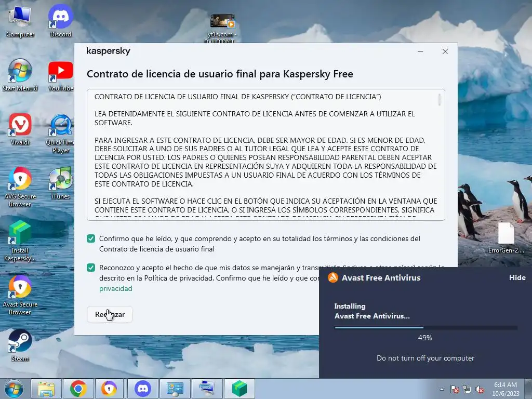Screen dimensions: 532x399
Task: Select the ErrorGen-2 file on desktop
Action: [x=506, y=238]
